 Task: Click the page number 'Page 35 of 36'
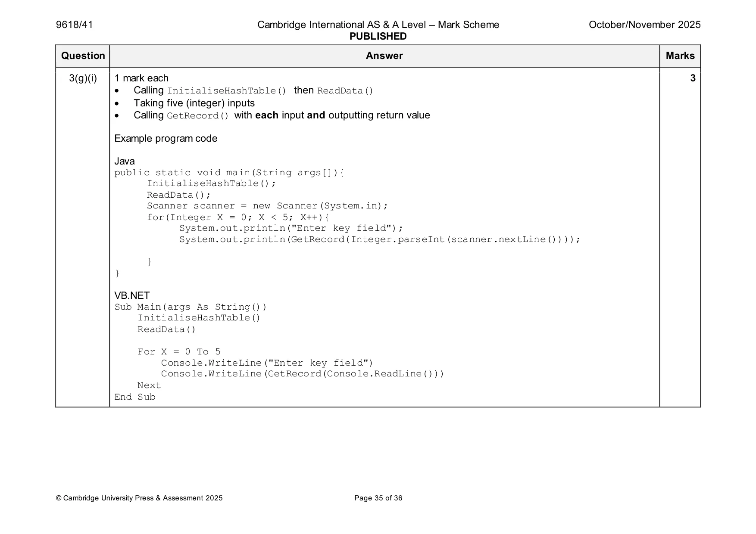[378, 498]
